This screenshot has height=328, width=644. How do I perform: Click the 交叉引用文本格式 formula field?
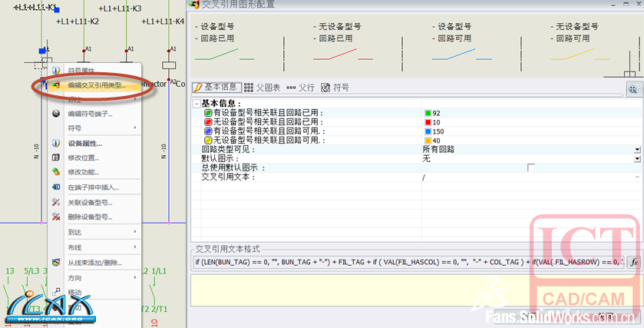(407, 262)
